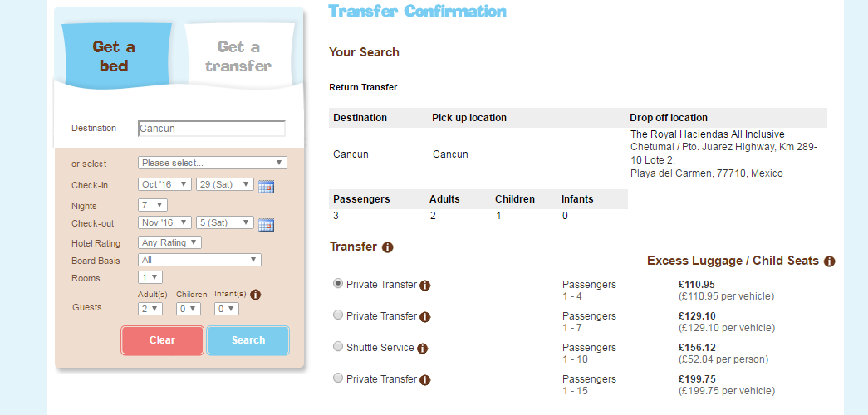
Task: Show info for the £110.95 Private Transfer
Action: [x=425, y=286]
